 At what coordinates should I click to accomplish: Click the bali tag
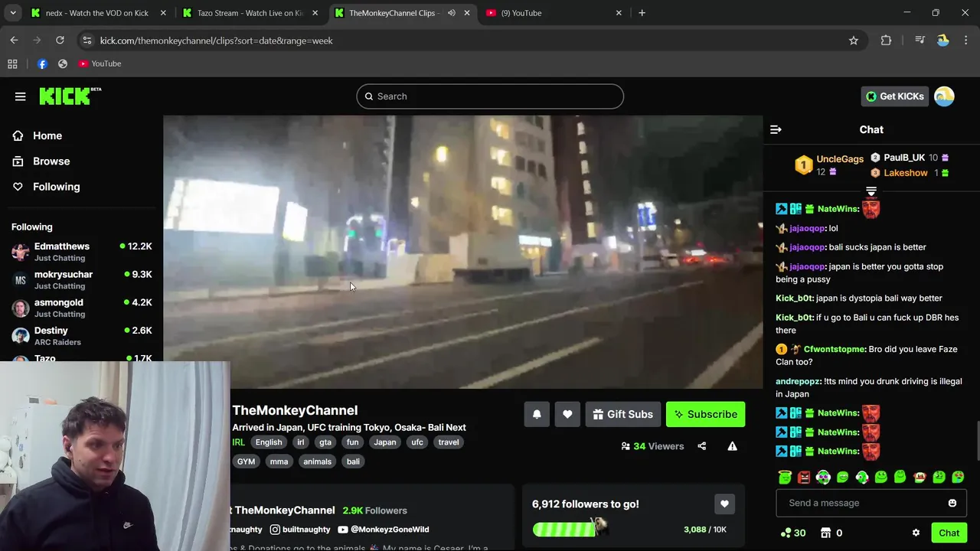tap(353, 461)
